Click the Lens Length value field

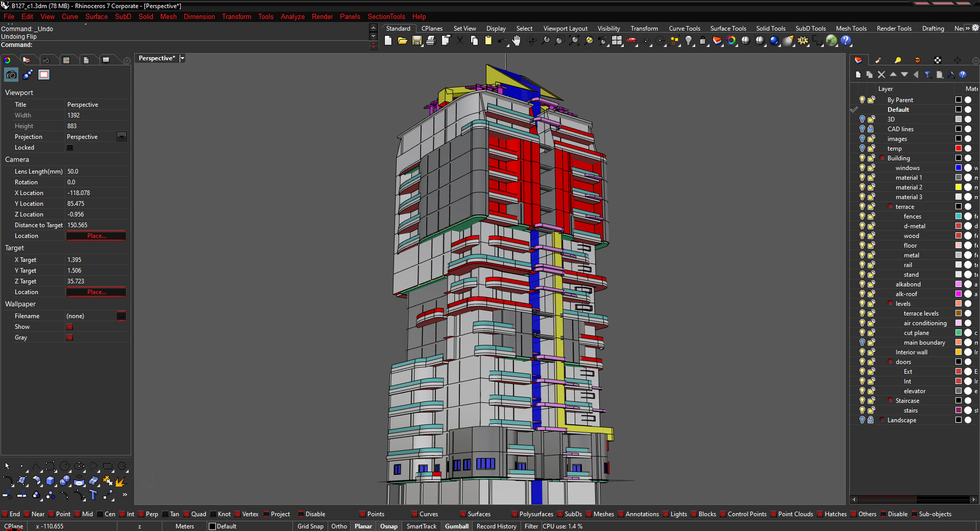click(x=96, y=171)
